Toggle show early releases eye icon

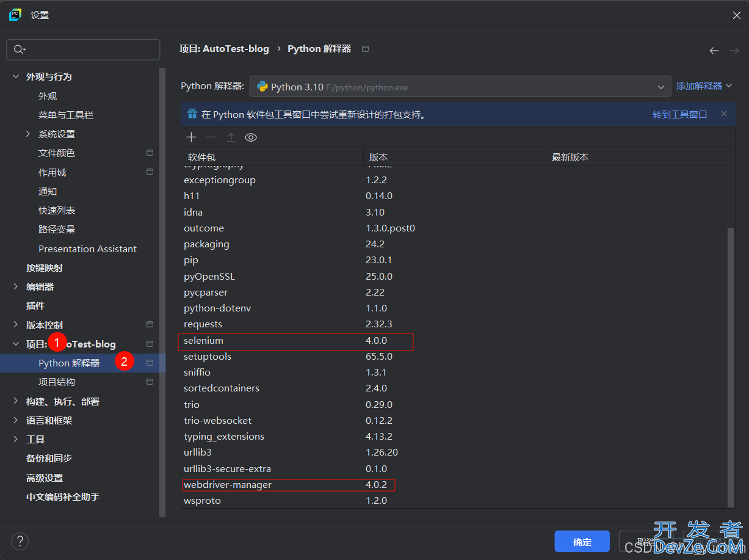coord(251,137)
